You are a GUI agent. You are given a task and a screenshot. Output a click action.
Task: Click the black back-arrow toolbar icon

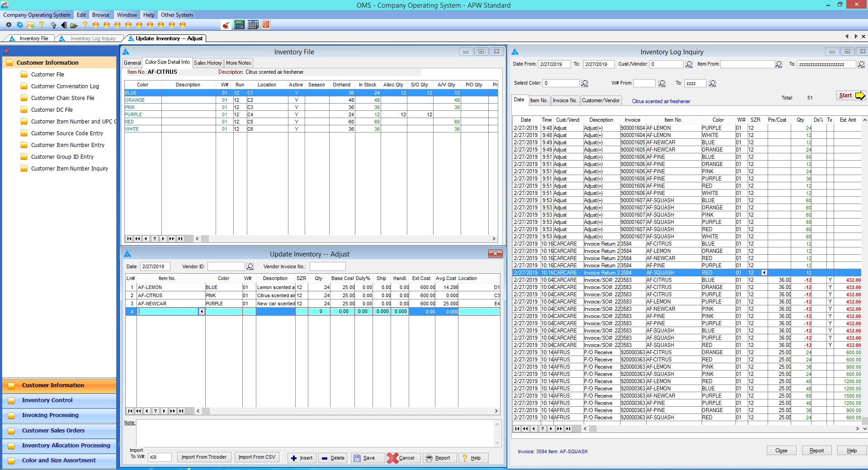64,25
